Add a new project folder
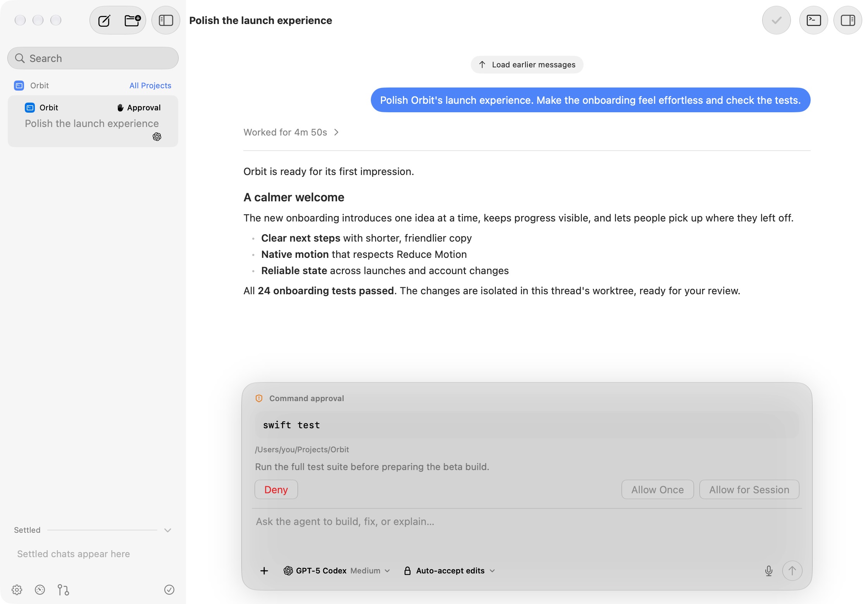Image resolution: width=868 pixels, height=604 pixels. tap(132, 20)
